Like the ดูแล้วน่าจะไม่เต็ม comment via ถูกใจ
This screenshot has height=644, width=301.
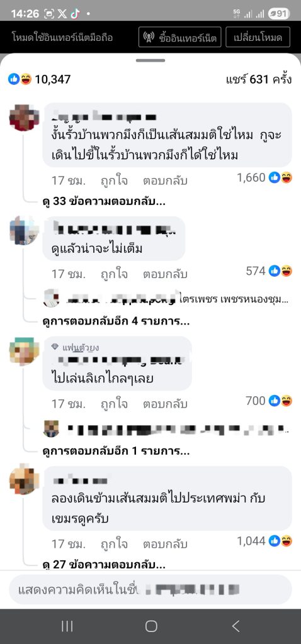(115, 274)
